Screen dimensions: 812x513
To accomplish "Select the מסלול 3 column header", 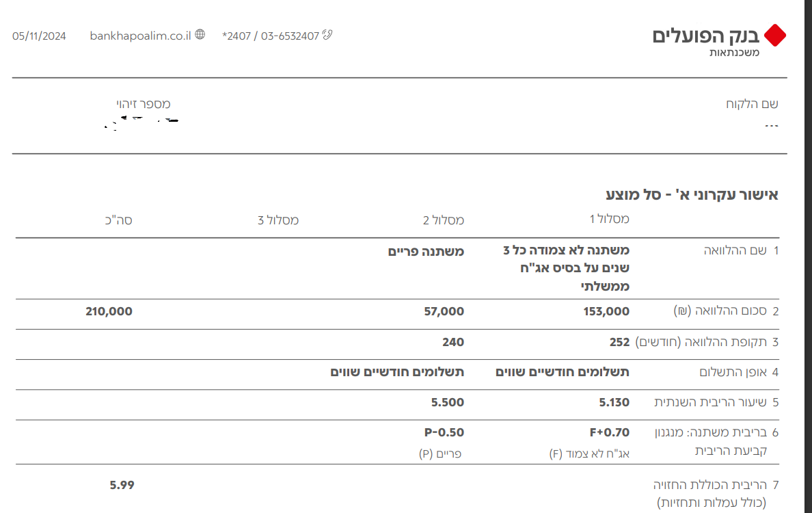I will click(278, 220).
